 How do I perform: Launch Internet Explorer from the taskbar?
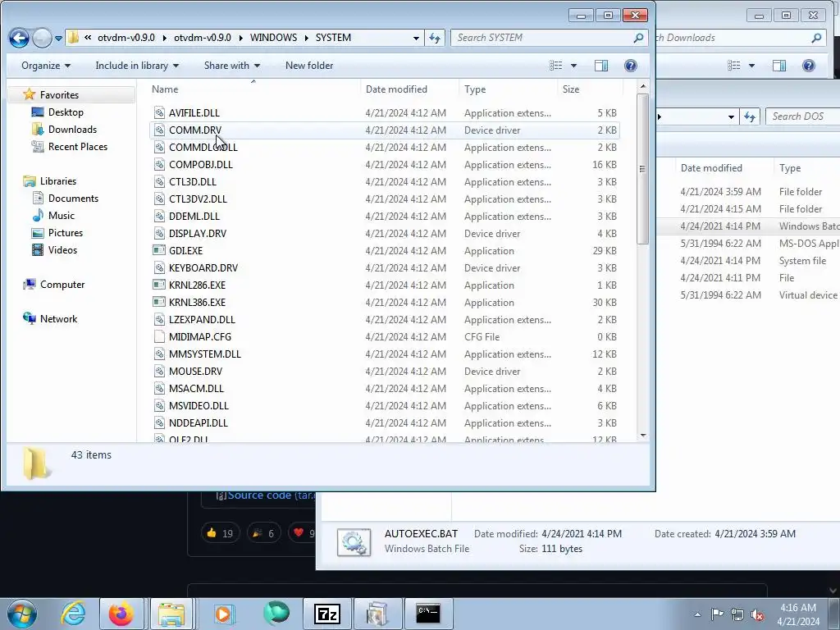pos(73,614)
